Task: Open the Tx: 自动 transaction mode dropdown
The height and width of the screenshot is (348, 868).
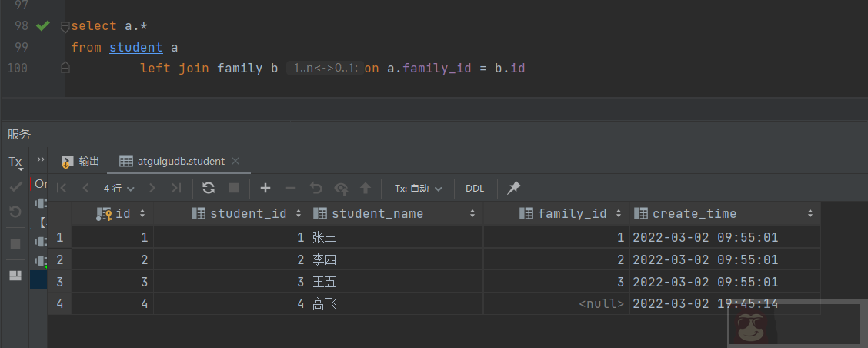Action: click(x=419, y=189)
